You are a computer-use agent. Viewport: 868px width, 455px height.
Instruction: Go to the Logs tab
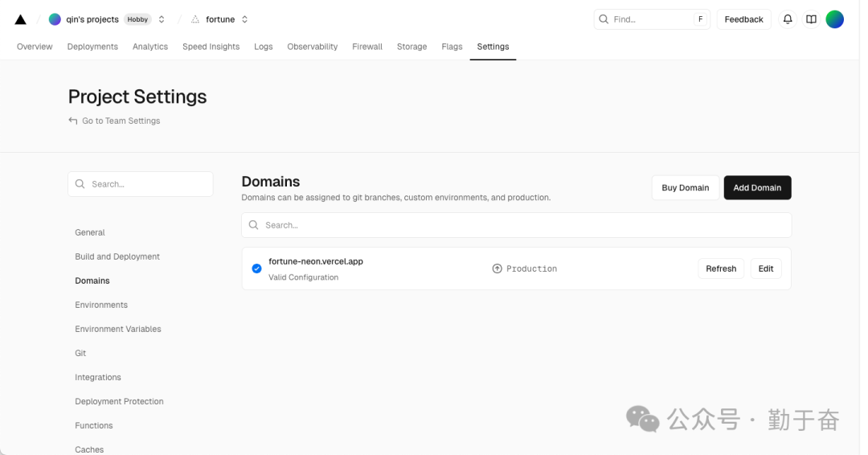click(x=264, y=47)
